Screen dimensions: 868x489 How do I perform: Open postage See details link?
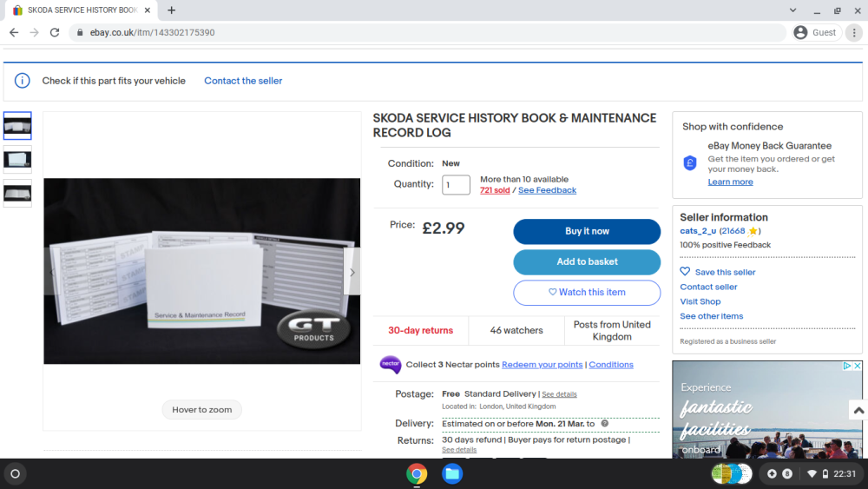[559, 394]
